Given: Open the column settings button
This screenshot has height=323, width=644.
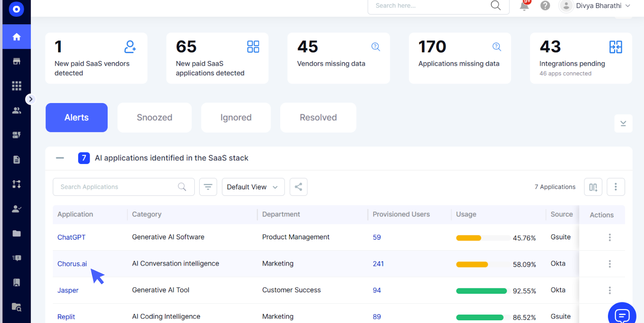Looking at the screenshot, I should [x=593, y=187].
